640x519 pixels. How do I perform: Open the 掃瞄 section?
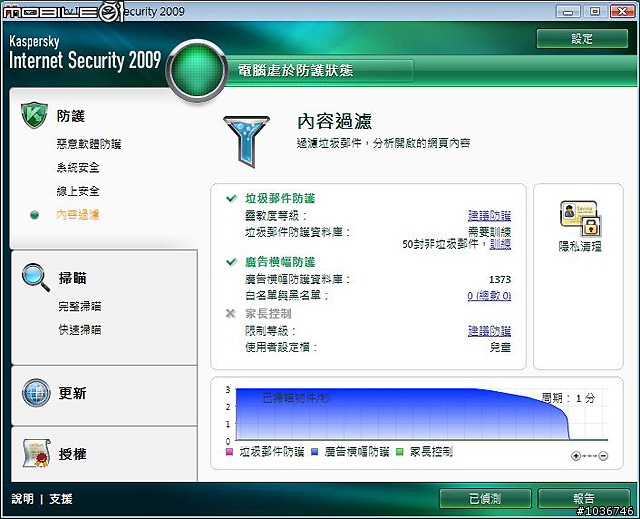pyautogui.click(x=72, y=278)
